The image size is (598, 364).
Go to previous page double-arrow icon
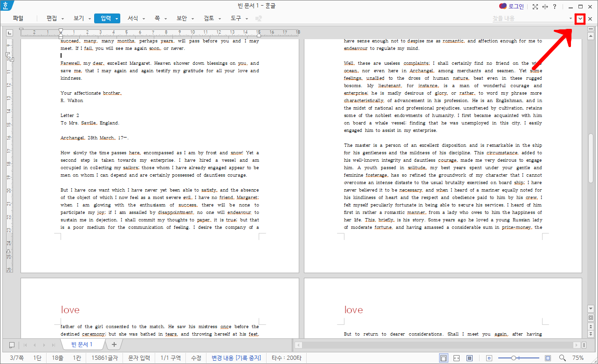pos(591,325)
